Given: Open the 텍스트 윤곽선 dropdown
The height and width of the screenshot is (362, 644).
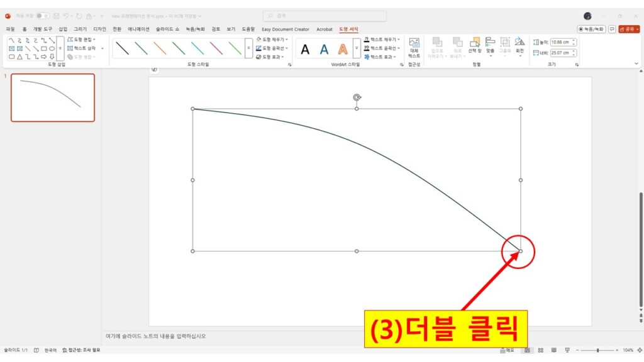Looking at the screenshot, I should tap(382, 48).
